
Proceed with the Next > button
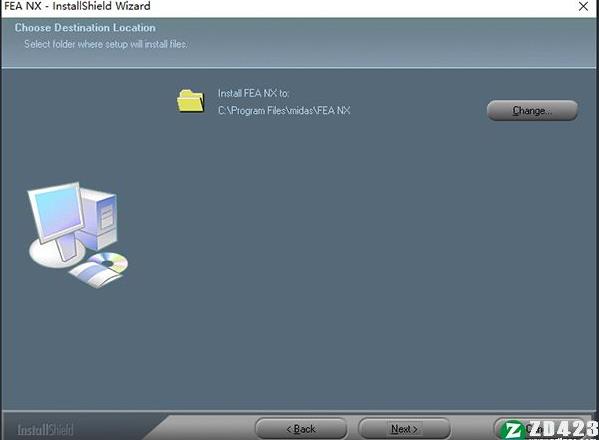(x=404, y=429)
